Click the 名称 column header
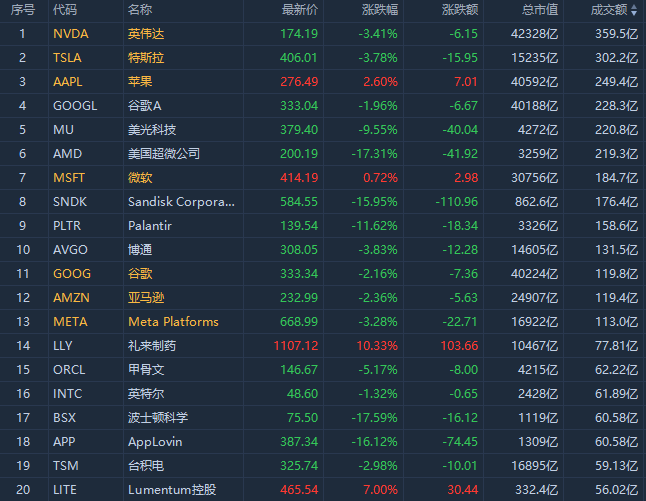 (140, 9)
